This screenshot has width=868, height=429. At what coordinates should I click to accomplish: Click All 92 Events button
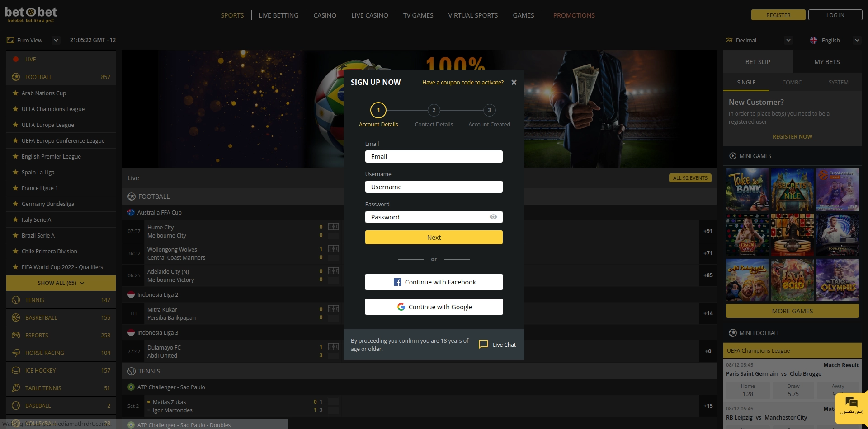click(690, 178)
